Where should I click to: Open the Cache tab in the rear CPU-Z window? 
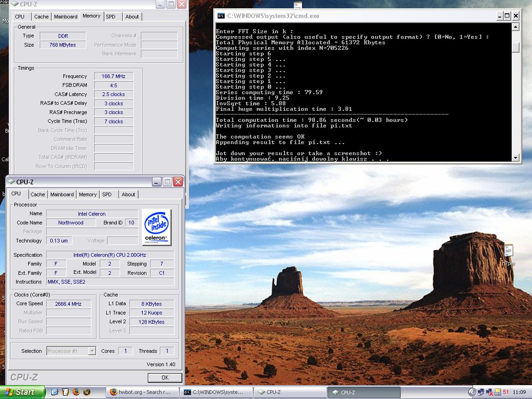(42, 17)
